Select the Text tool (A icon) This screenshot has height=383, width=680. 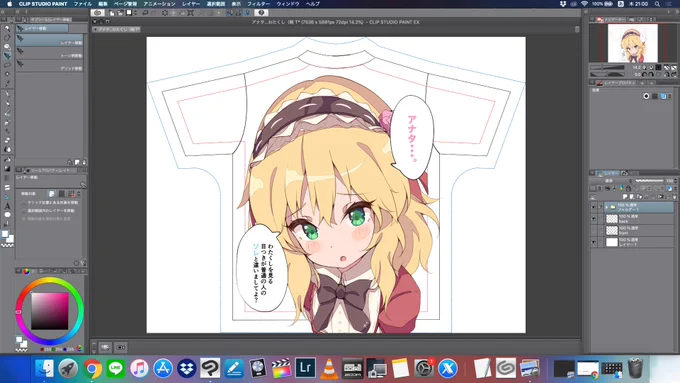coord(7,206)
